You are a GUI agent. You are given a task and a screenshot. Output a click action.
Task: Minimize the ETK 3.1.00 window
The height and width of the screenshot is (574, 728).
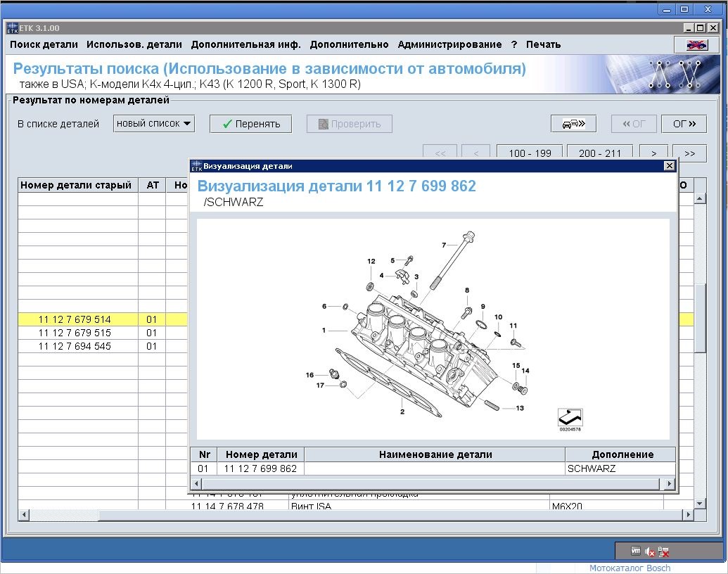(689, 28)
